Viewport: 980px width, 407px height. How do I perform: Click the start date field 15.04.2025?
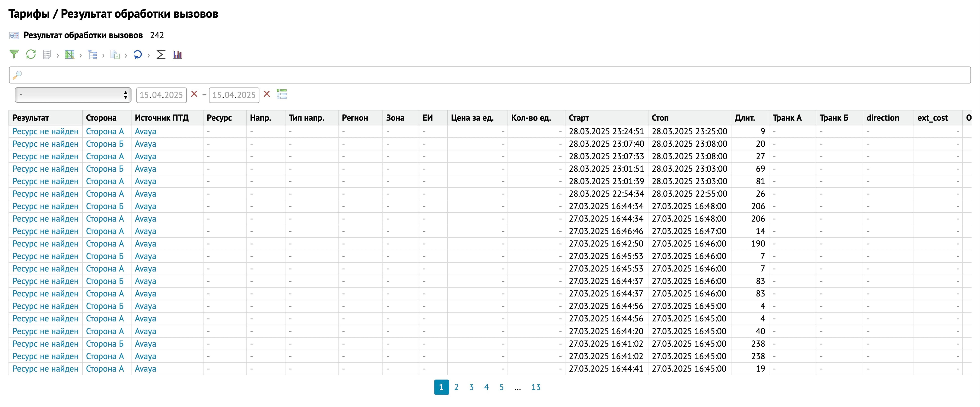pyautogui.click(x=161, y=95)
